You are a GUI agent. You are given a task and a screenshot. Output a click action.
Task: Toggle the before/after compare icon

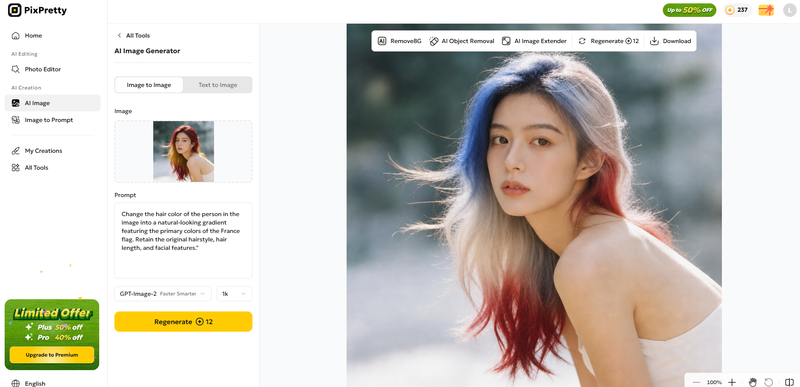789,382
